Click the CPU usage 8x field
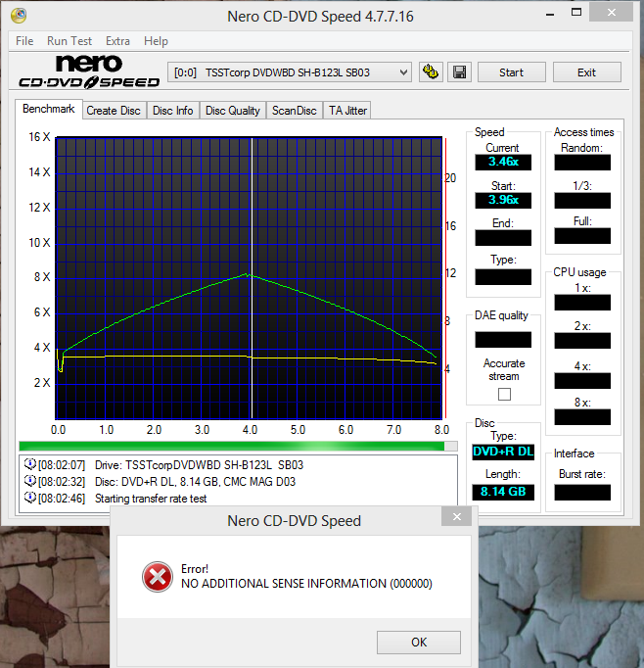The image size is (644, 668). [x=582, y=417]
